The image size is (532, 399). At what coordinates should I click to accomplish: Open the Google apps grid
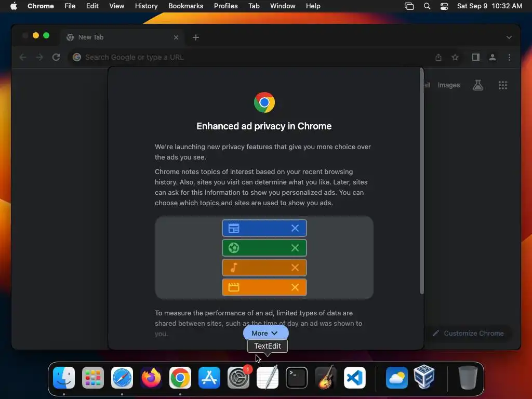[503, 85]
